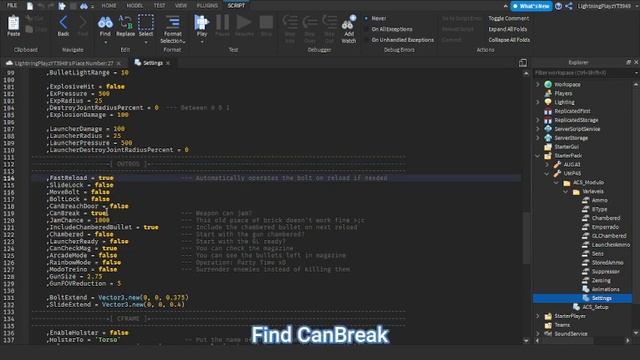
Task: Click the FastReload setting line
Action: click(x=81, y=178)
